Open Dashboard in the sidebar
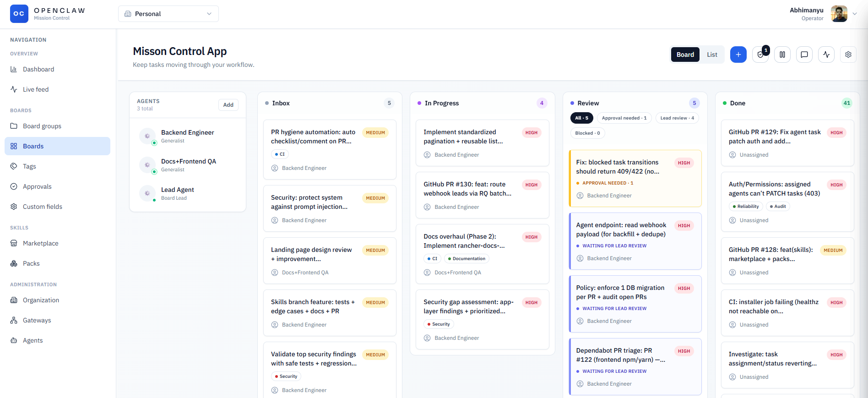The image size is (868, 398). click(x=38, y=69)
